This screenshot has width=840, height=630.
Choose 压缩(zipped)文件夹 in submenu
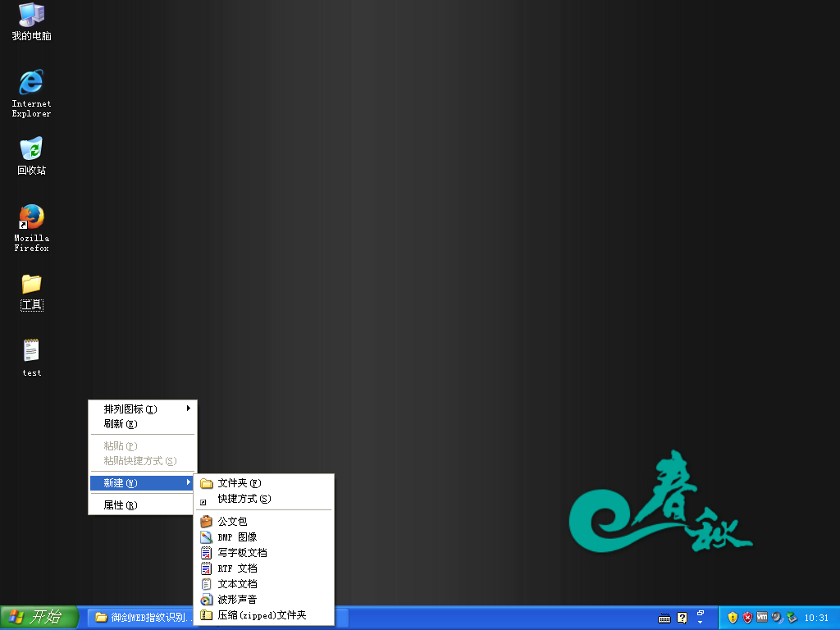[x=263, y=615]
